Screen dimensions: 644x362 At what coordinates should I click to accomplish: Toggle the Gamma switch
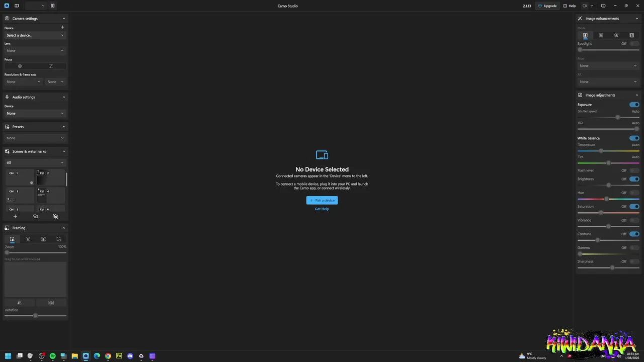634,248
